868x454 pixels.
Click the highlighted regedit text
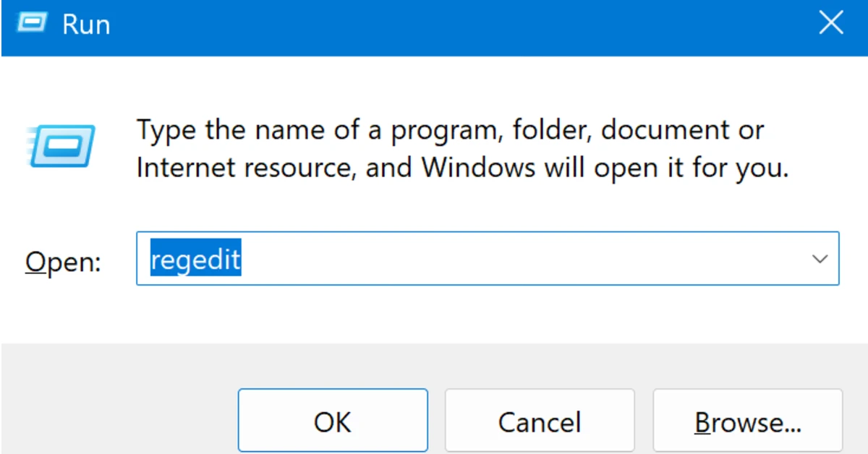(194, 259)
